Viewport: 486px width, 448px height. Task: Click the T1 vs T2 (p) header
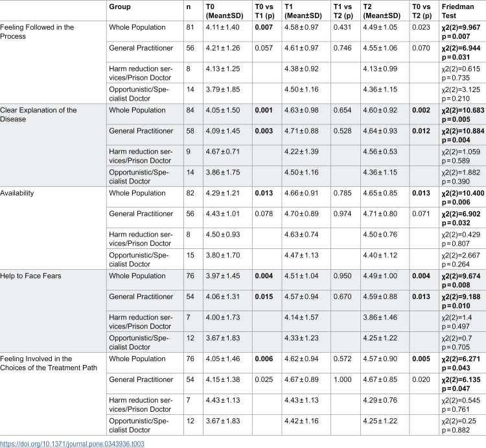343,11
